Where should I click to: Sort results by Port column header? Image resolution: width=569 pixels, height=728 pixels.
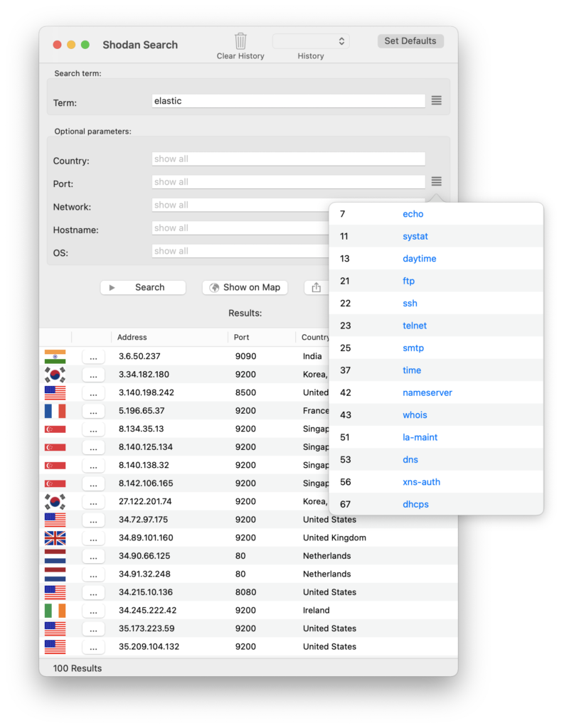pos(262,337)
